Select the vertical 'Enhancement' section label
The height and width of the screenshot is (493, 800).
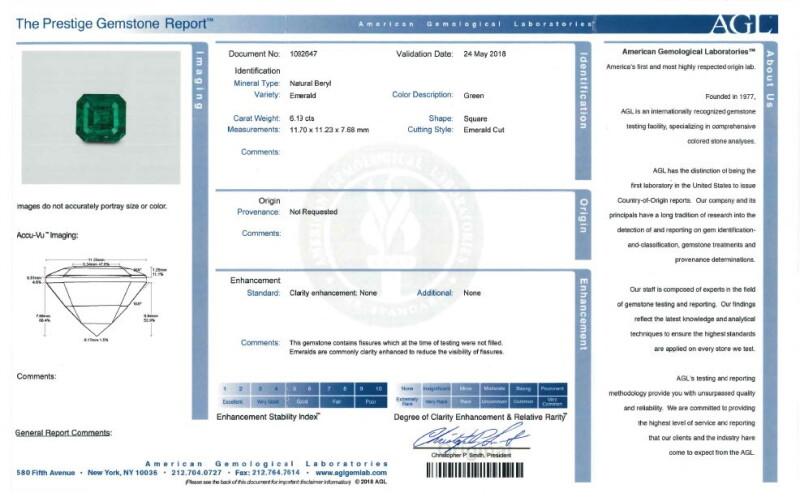coord(583,314)
